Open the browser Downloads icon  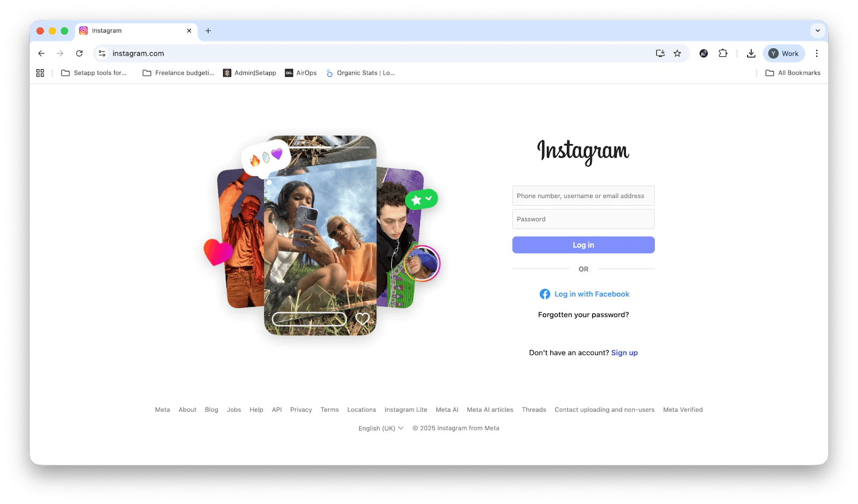click(x=751, y=54)
